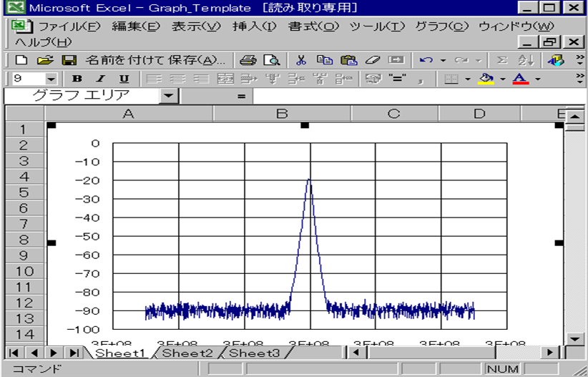Click the Name Box field グラフ エリア

81,96
